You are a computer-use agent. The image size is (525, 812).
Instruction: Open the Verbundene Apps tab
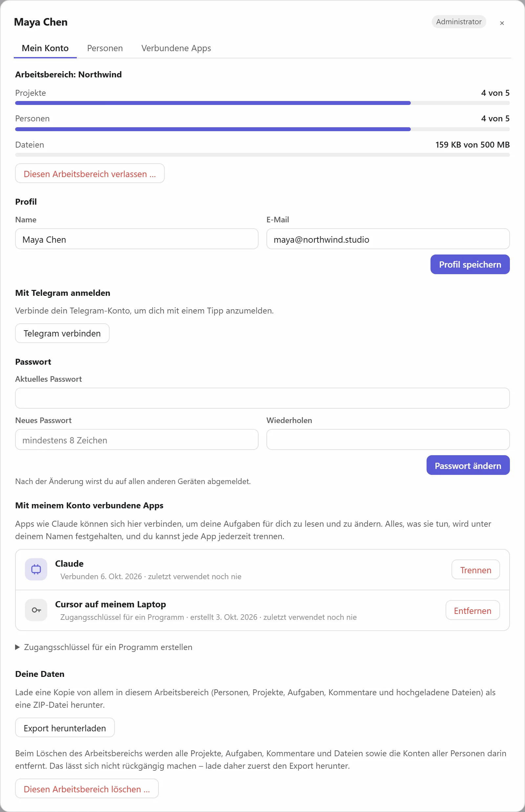[176, 48]
